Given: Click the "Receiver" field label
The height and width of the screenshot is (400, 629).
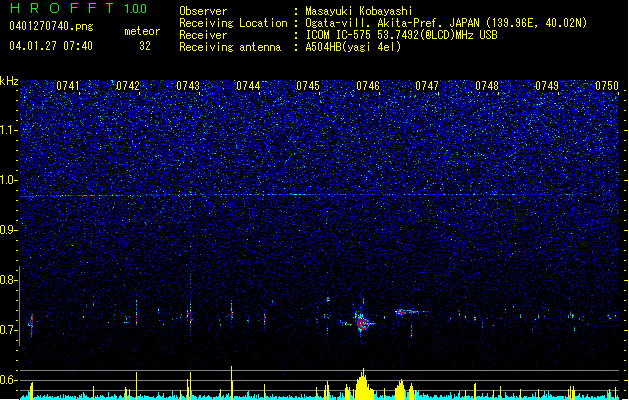Looking at the screenshot, I should 203,35.
